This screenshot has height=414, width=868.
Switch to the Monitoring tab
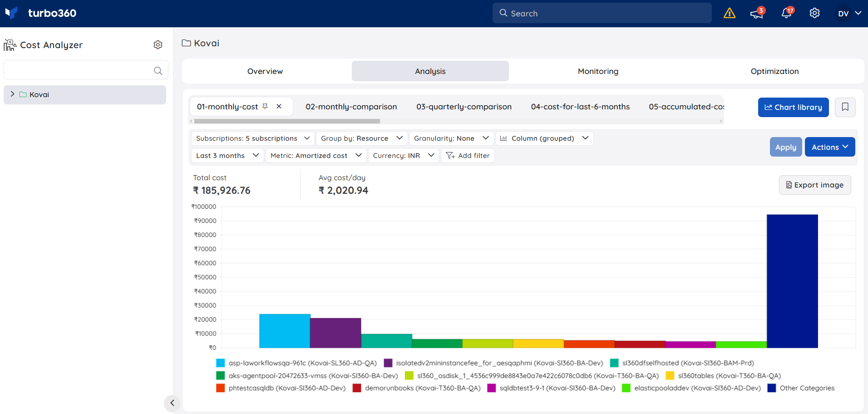click(598, 71)
